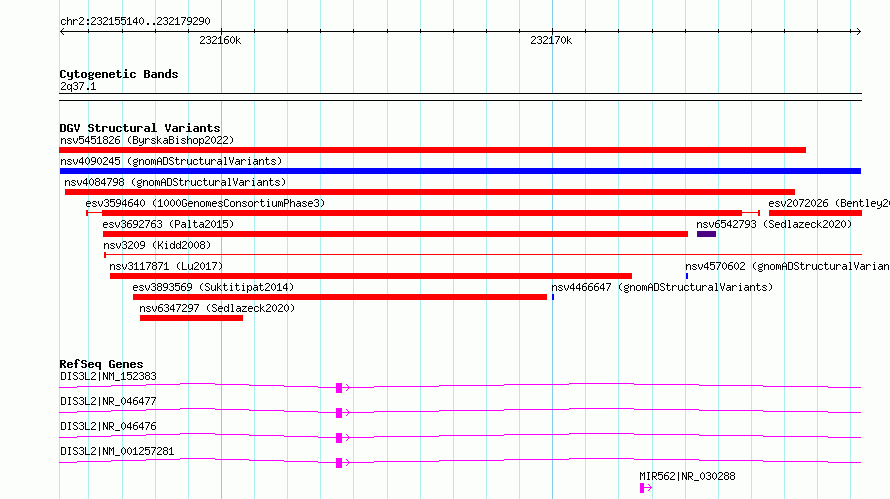Screen dimensions: 890x499
Task: Open the nsv3117871 (Lu2017) label
Action: click(x=166, y=266)
